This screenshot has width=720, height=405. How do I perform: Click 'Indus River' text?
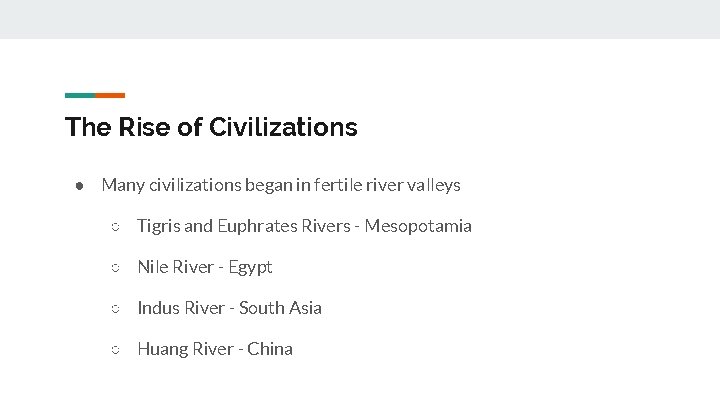[181, 308]
